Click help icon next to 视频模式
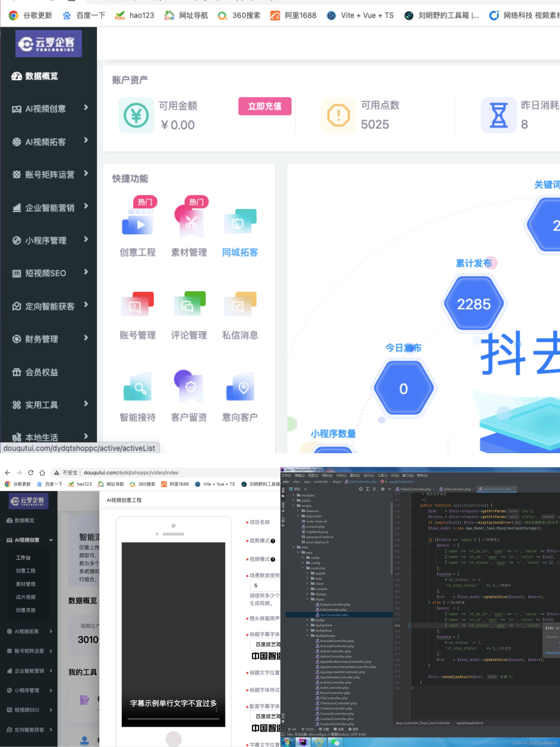The width and height of the screenshot is (560, 747). [273, 559]
